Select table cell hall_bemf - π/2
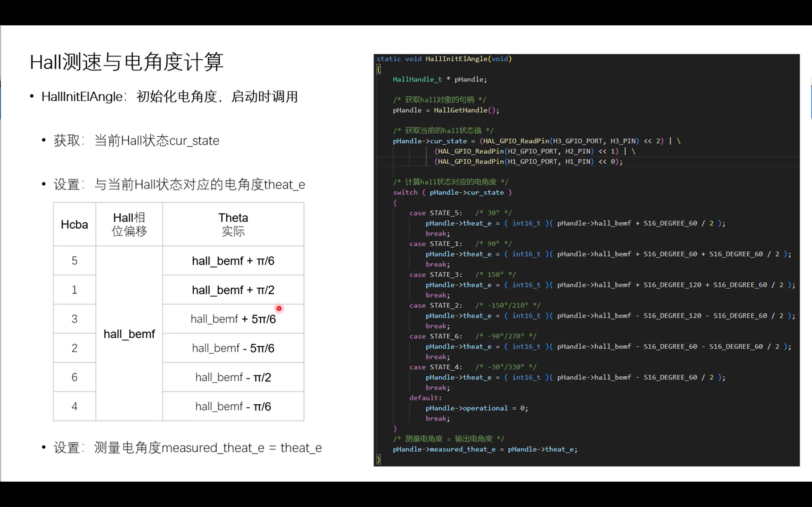812x507 pixels. [233, 377]
